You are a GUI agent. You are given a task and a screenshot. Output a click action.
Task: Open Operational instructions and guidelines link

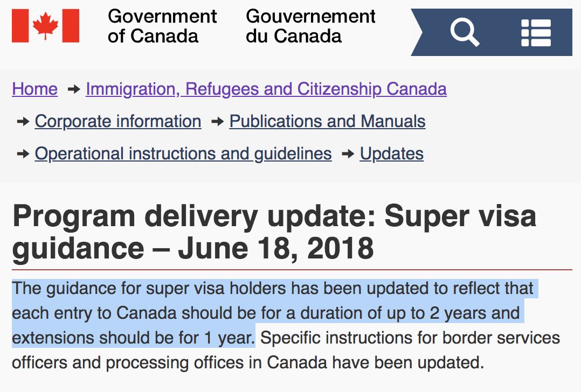point(183,153)
